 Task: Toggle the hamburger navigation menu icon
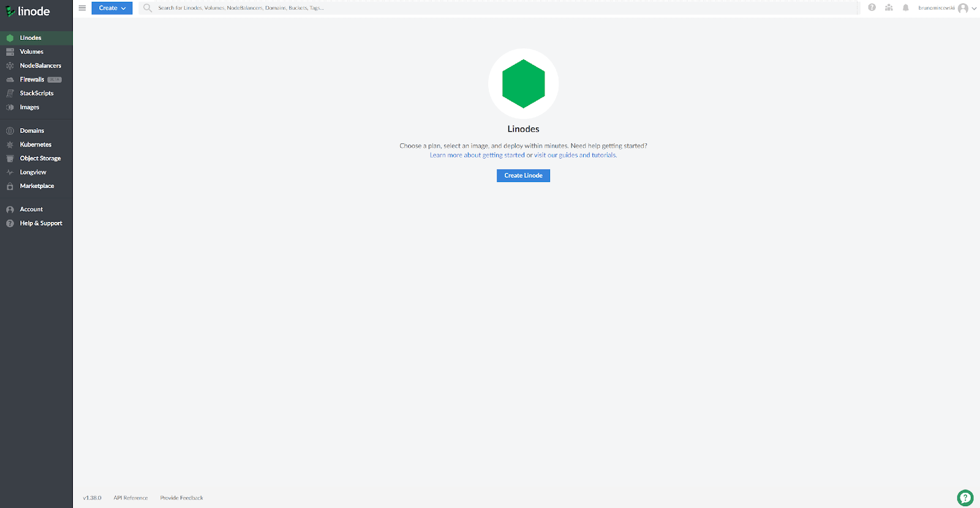tap(82, 8)
